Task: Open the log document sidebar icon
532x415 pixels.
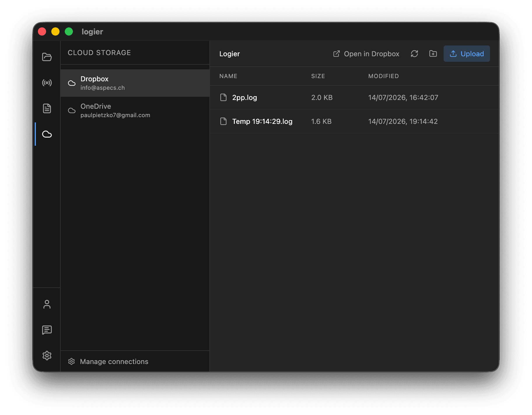Action: pos(47,108)
